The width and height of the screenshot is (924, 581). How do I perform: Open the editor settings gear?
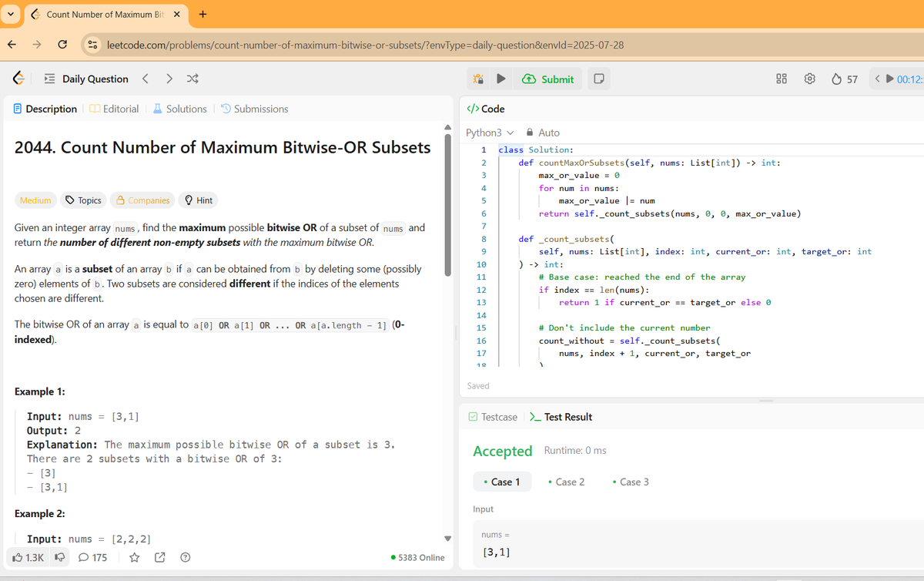[x=809, y=79]
